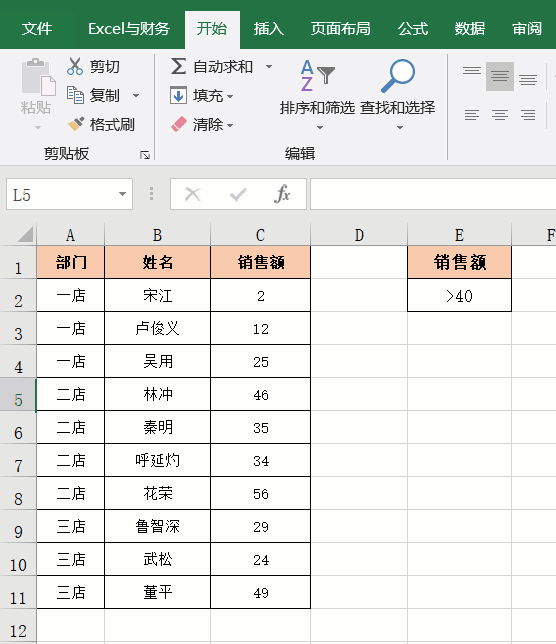This screenshot has height=644, width=556.
Task: Open Find and Select magnifier icon
Action: [398, 76]
